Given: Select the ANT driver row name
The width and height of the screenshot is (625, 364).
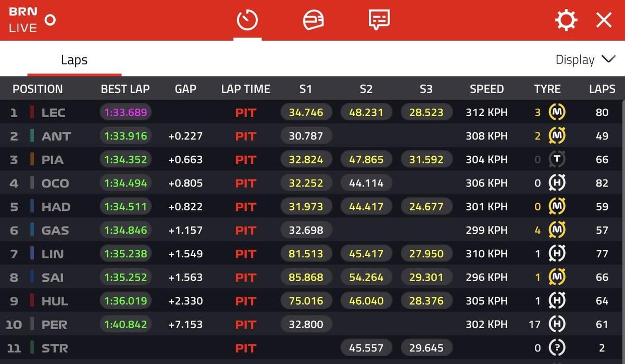Looking at the screenshot, I should (56, 136).
